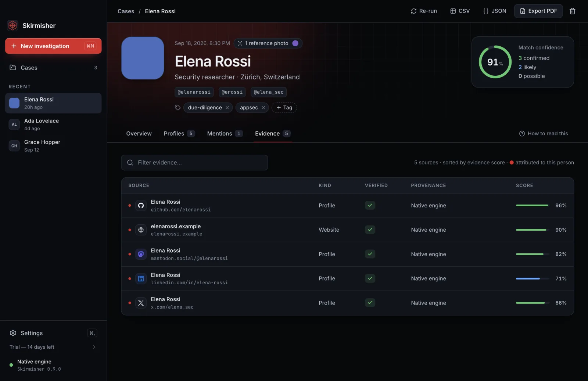Viewport: 588px width, 381px height.
Task: Export results as CSV
Action: tap(460, 11)
